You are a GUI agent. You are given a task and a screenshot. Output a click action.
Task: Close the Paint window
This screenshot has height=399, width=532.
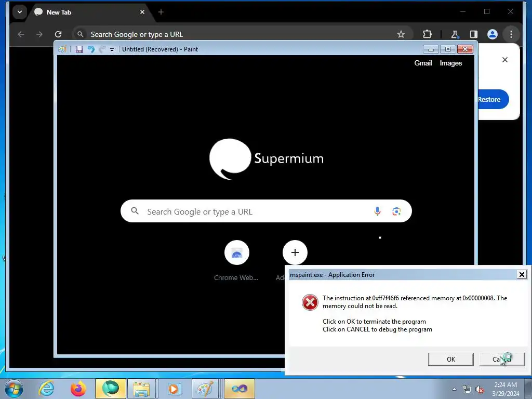(x=465, y=49)
